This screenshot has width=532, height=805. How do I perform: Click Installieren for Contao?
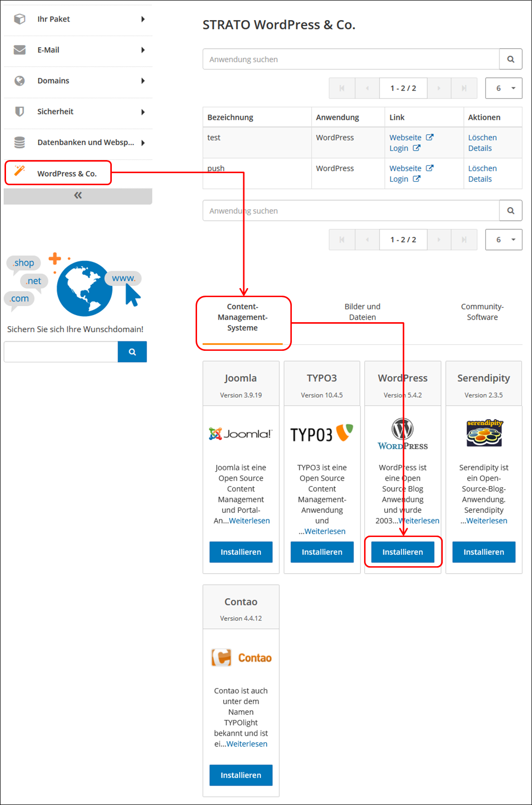[x=241, y=775]
